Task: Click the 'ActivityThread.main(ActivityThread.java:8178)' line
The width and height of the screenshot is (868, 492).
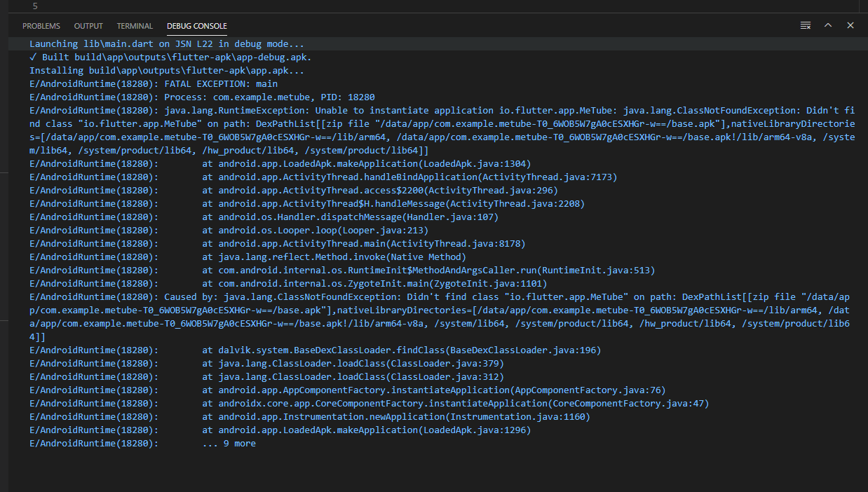Action: click(x=278, y=243)
